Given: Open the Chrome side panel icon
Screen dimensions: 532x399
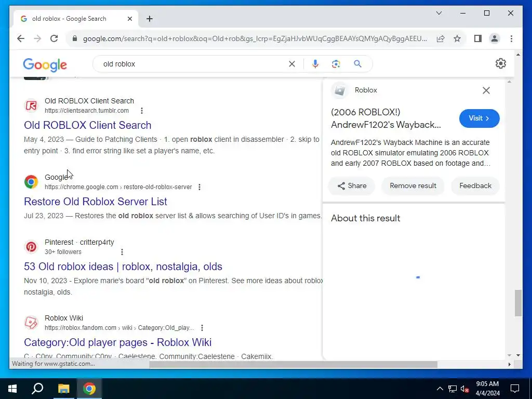Looking at the screenshot, I should [x=478, y=38].
